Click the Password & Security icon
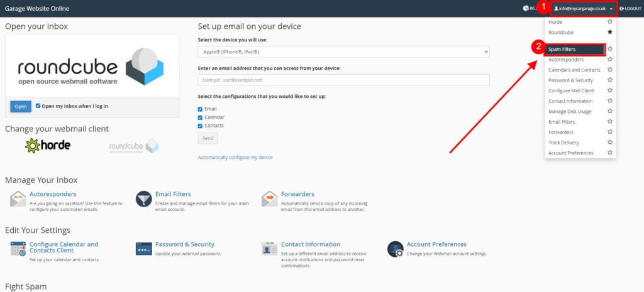Image resolution: width=644 pixels, height=292 pixels. point(144,249)
